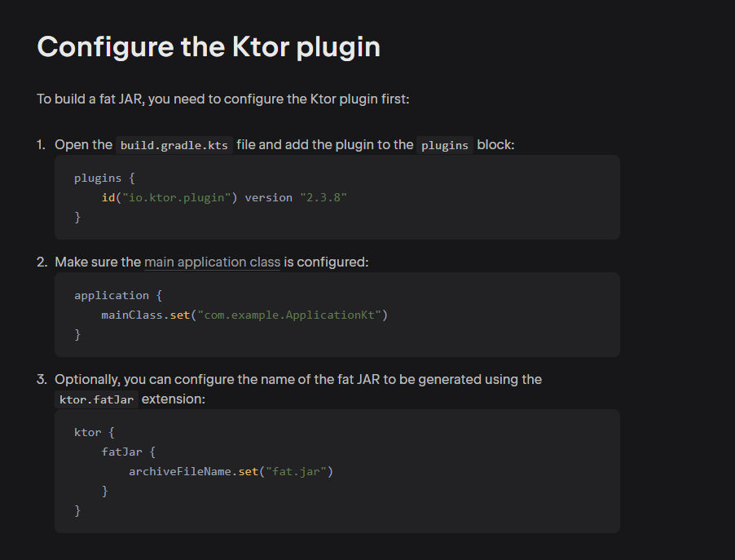This screenshot has height=560, width=735.
Task: Click archiveFileName in the ktor block
Action: (x=180, y=471)
